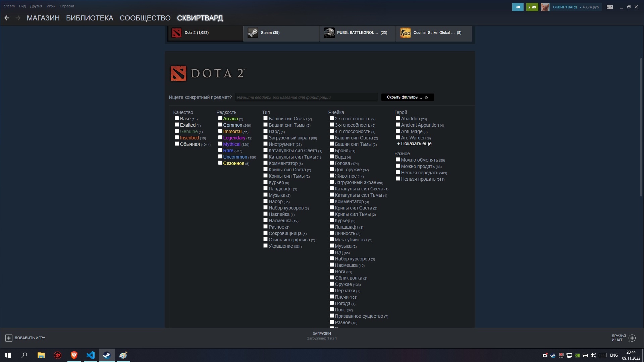644x362 pixels.
Task: Click the wallet balance 43,74 руб
Action: (x=591, y=7)
